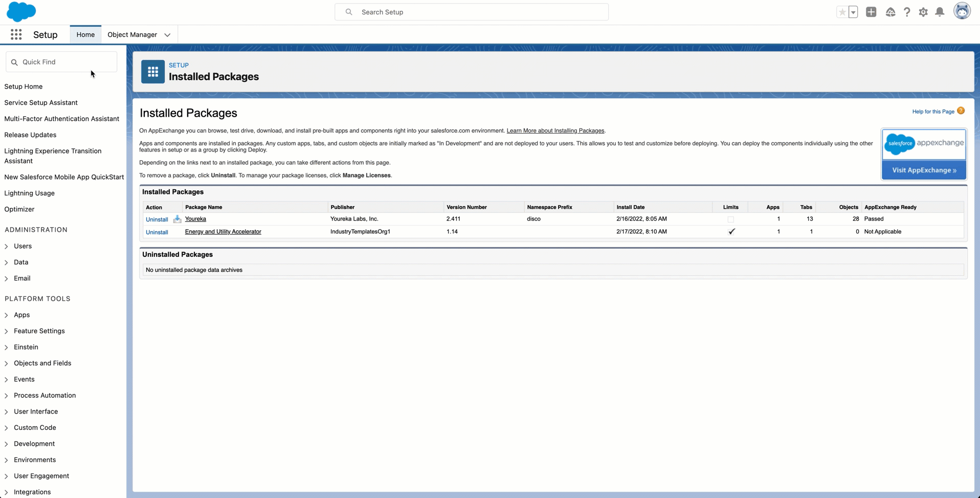Open the favorites list dropdown arrow

click(853, 12)
